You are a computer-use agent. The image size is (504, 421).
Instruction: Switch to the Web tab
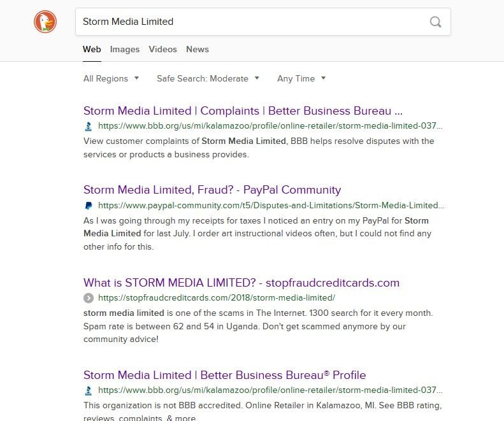pos(92,50)
